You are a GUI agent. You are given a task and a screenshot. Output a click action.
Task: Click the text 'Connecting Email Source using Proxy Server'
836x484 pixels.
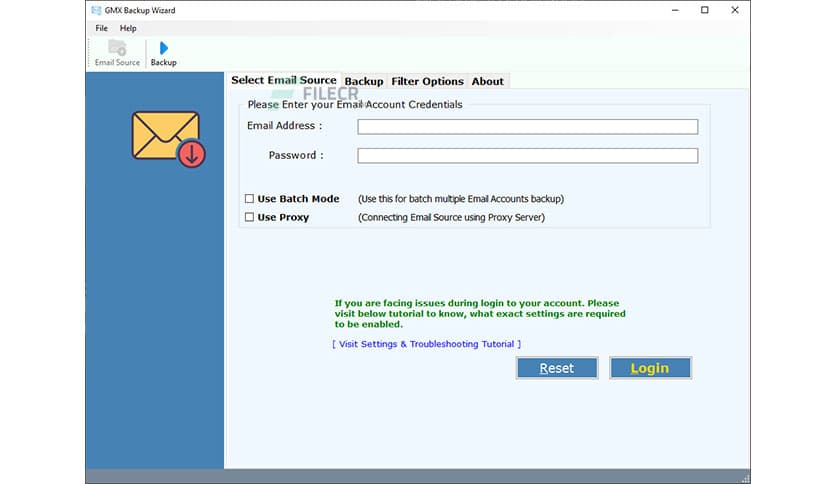click(x=452, y=217)
